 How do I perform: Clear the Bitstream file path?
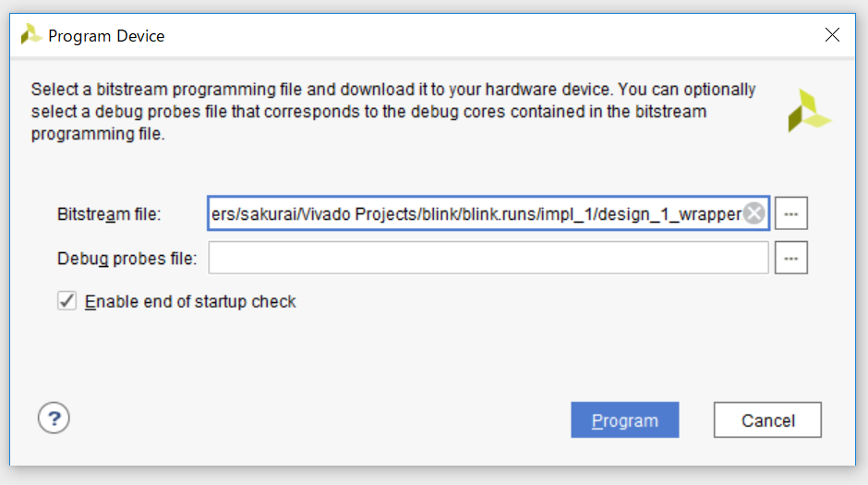coord(754,214)
